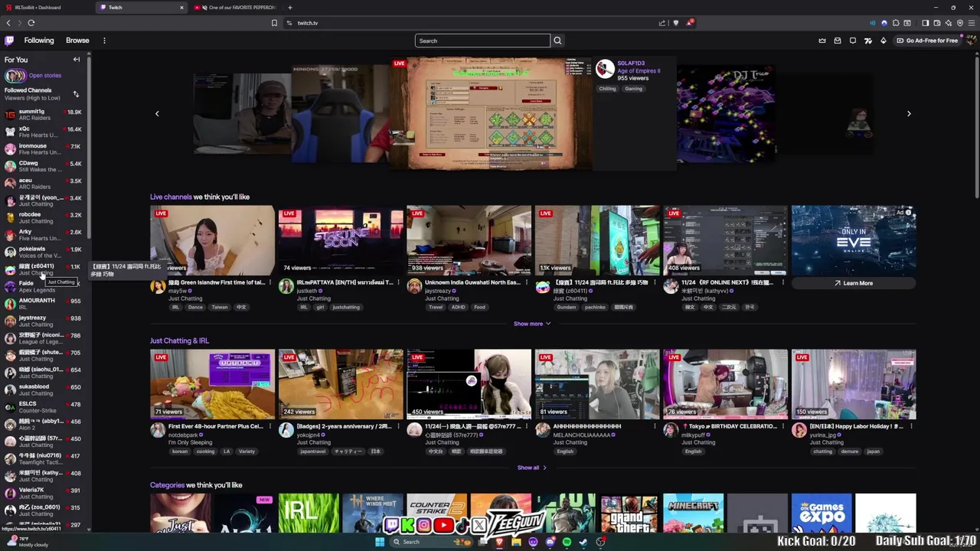Click Learn More on EVE Online ad
Screen dimensions: 980x551
(x=854, y=283)
